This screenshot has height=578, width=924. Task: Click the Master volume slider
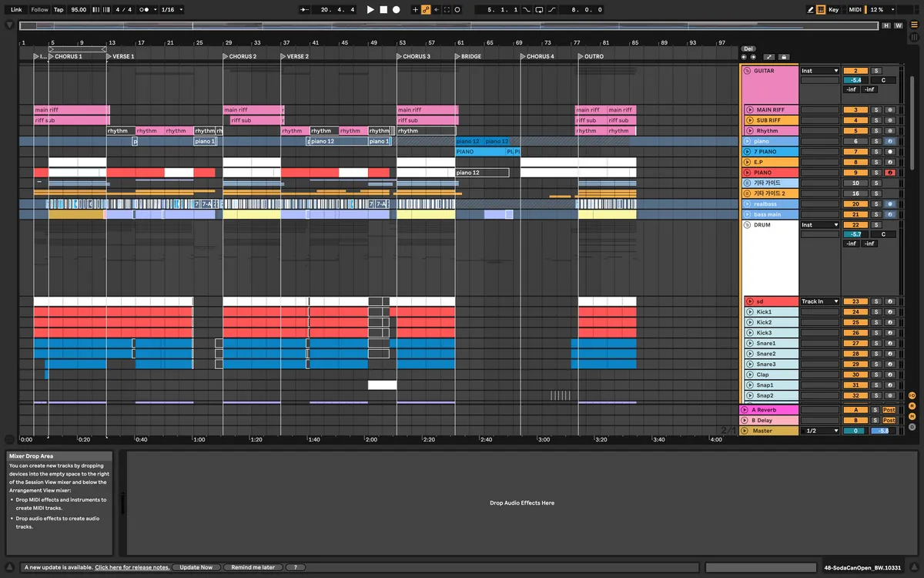pyautogui.click(x=883, y=431)
